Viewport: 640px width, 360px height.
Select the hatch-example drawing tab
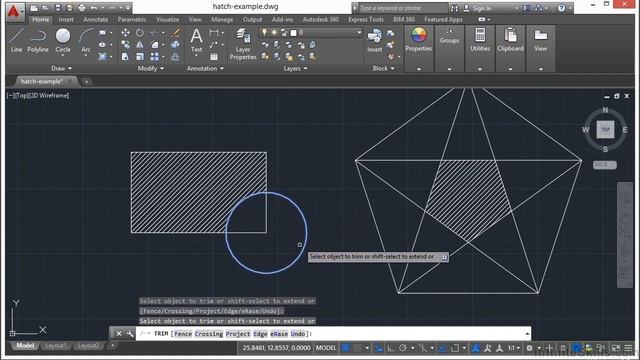point(42,81)
